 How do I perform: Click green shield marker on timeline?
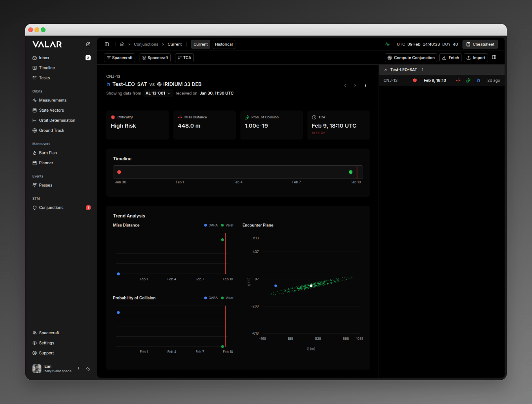(351, 172)
